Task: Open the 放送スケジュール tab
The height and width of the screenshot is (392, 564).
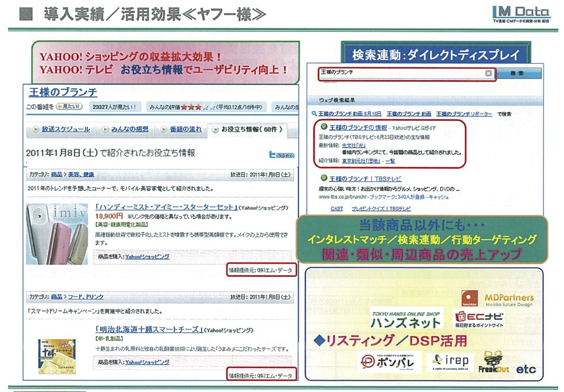Action: (66, 130)
